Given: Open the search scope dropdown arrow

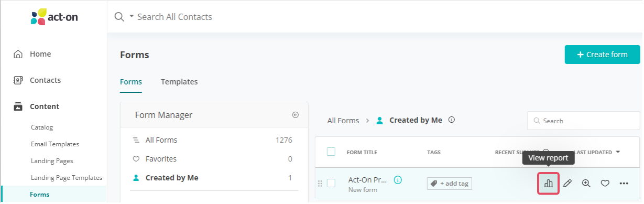Looking at the screenshot, I should tap(132, 17).
